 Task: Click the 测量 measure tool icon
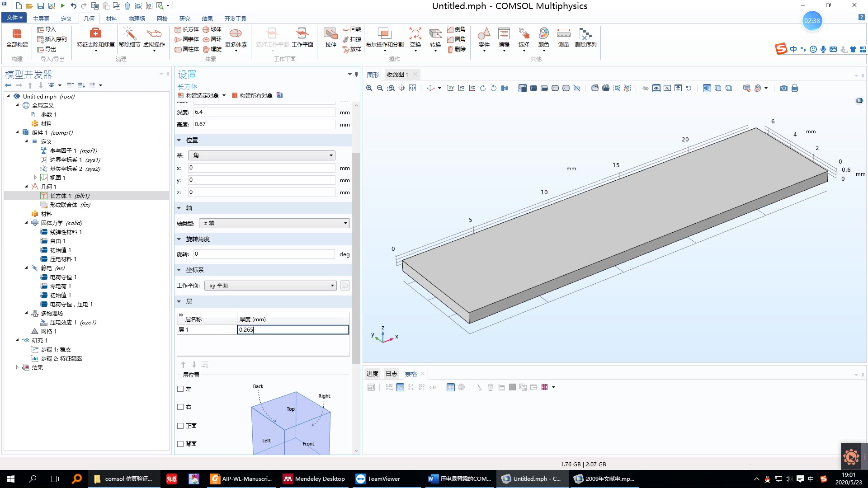(563, 37)
